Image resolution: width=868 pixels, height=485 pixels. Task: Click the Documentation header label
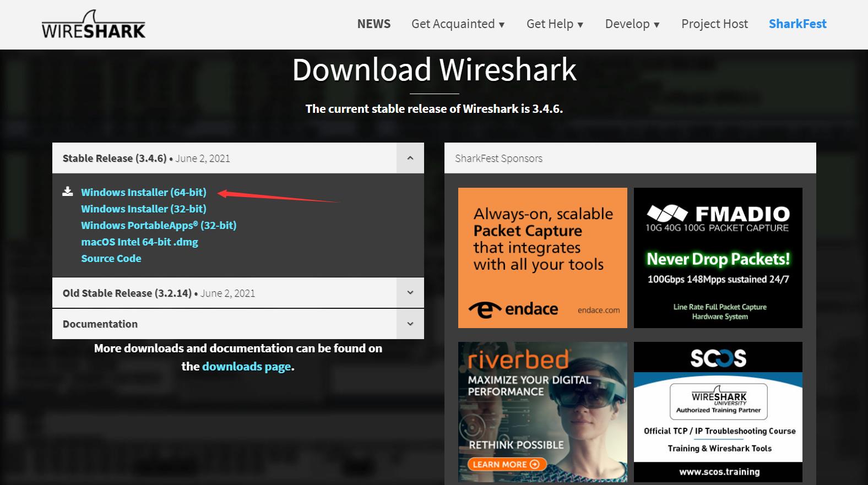click(x=100, y=324)
